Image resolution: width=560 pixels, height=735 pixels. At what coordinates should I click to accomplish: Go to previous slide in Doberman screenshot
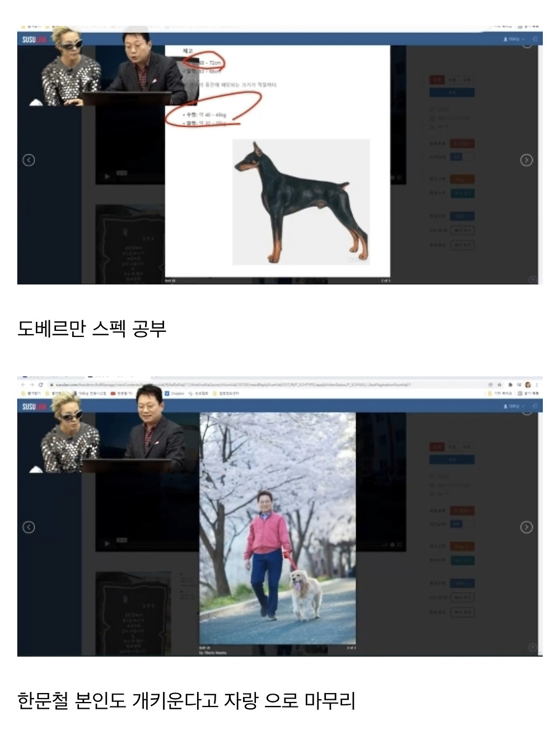coord(29,160)
